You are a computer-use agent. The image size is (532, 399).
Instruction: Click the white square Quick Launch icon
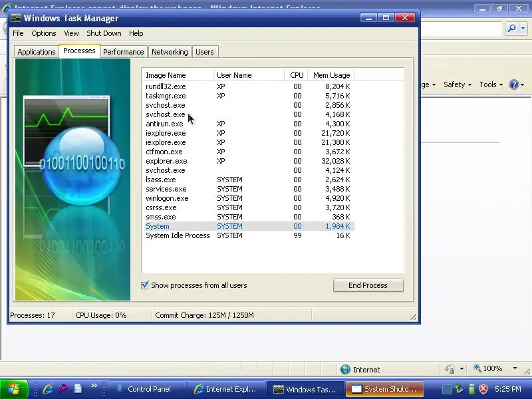coord(78,388)
